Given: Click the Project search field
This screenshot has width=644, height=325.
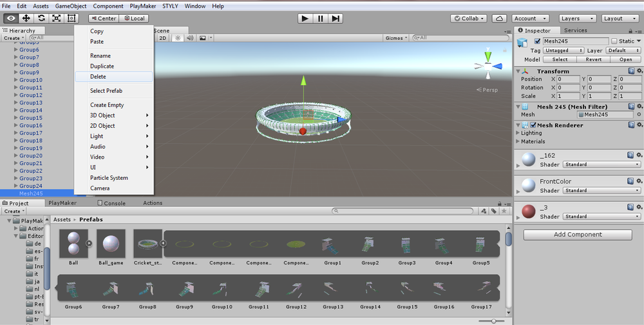Looking at the screenshot, I should tap(402, 211).
